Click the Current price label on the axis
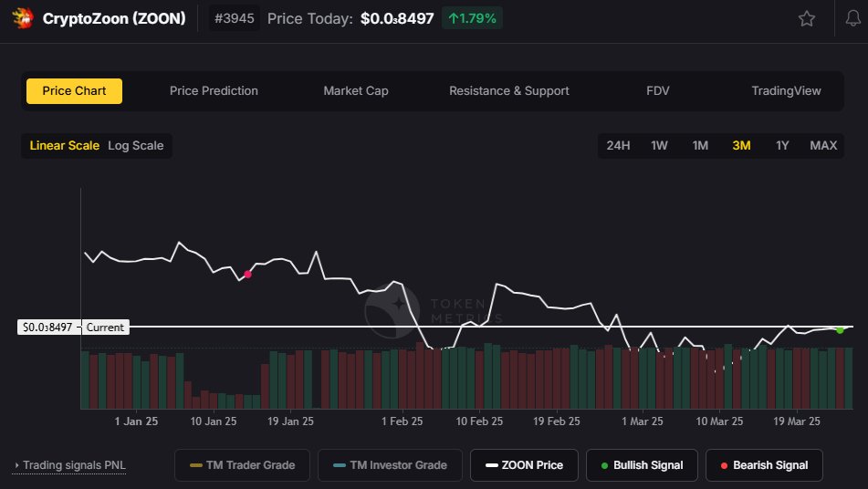This screenshot has width=868, height=489. 105,327
